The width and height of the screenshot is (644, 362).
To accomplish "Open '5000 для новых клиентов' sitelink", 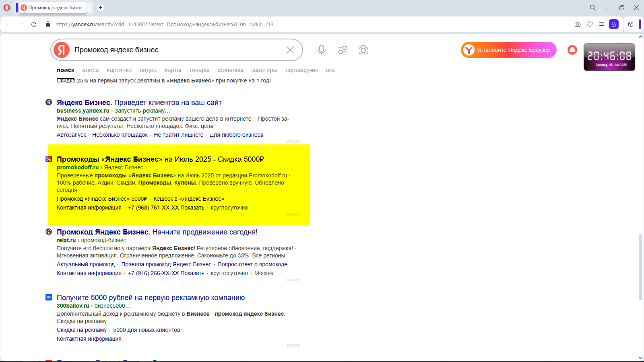I will click(147, 330).
